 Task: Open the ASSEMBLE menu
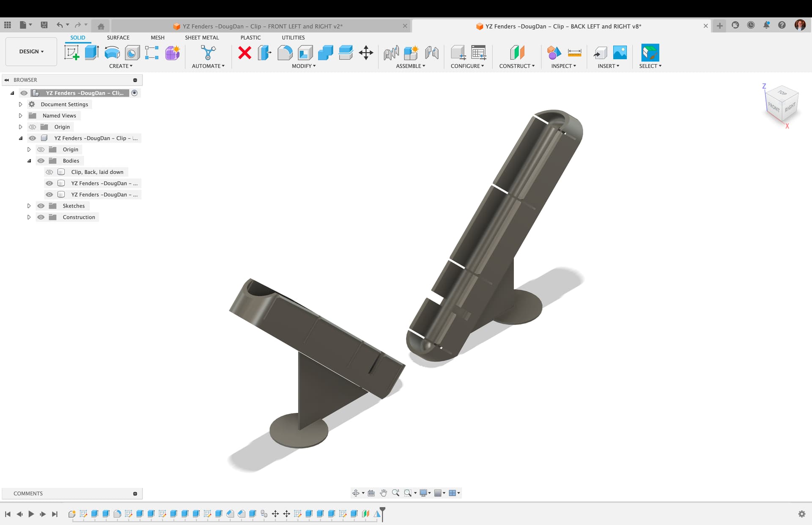tap(410, 66)
